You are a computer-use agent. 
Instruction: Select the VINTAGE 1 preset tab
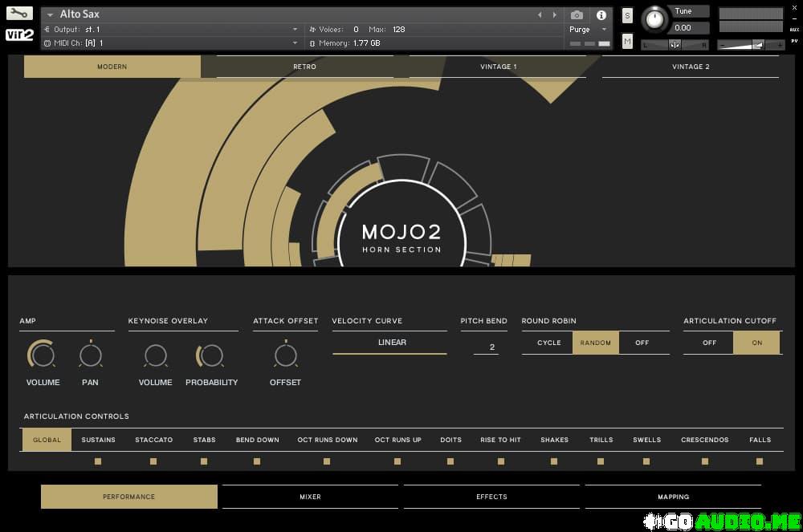coord(499,67)
